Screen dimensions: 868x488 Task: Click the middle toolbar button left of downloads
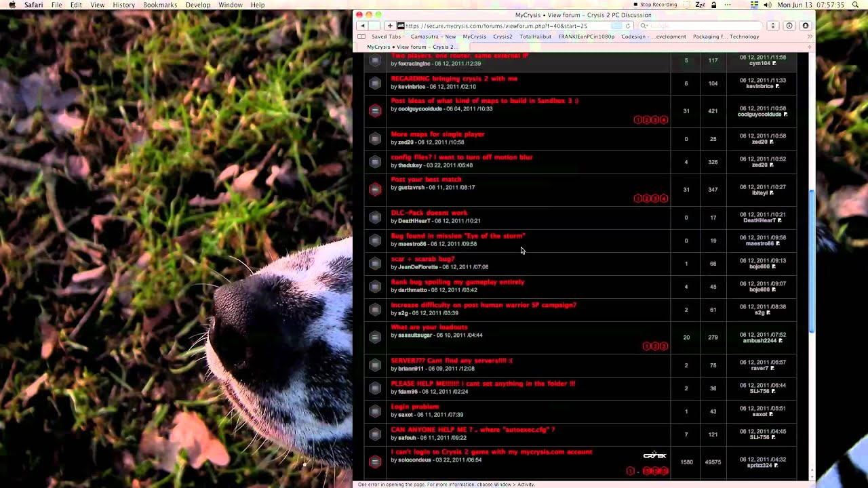pyautogui.click(x=789, y=26)
